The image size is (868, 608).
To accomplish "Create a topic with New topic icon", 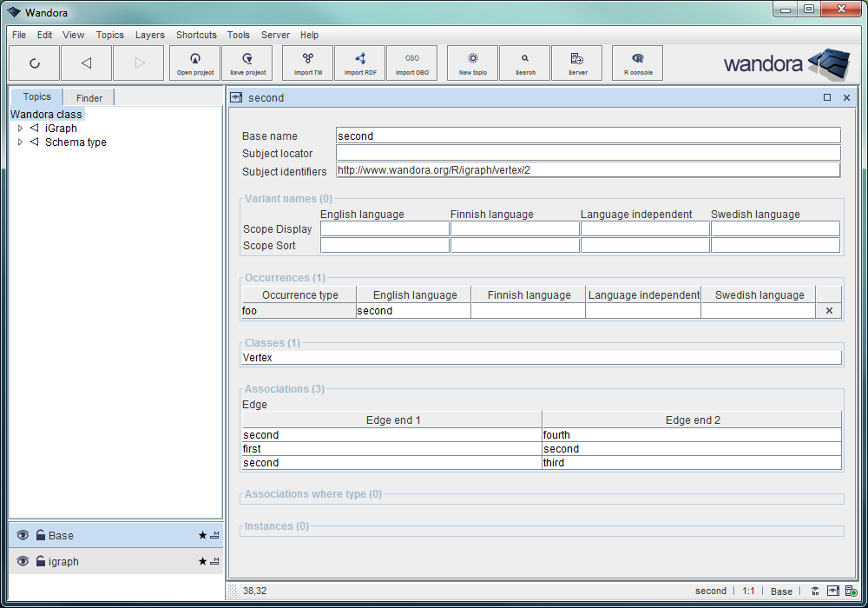I will point(472,63).
